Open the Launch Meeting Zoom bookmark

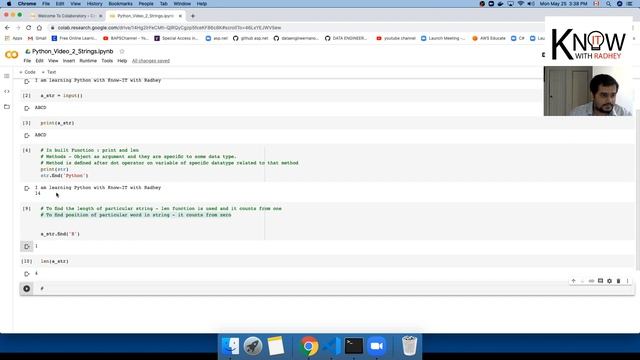tap(443, 38)
